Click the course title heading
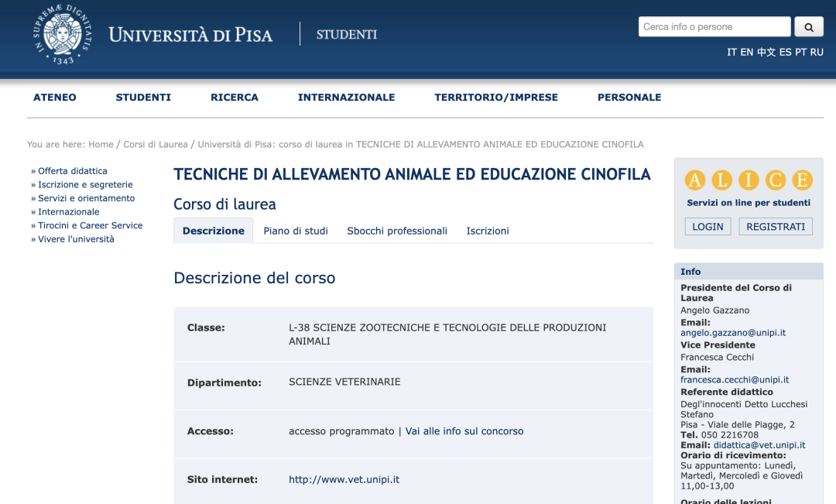The image size is (836, 504). (x=412, y=174)
